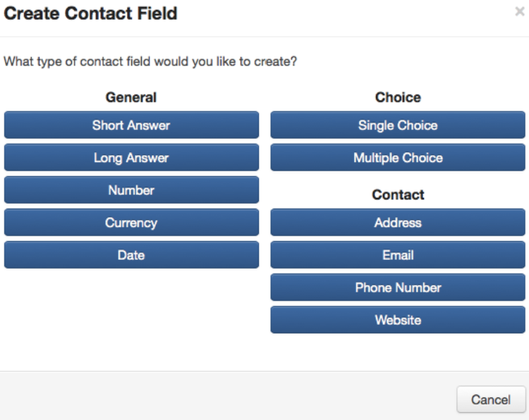Select the Multiple Choice button
The height and width of the screenshot is (420, 529).
398,158
